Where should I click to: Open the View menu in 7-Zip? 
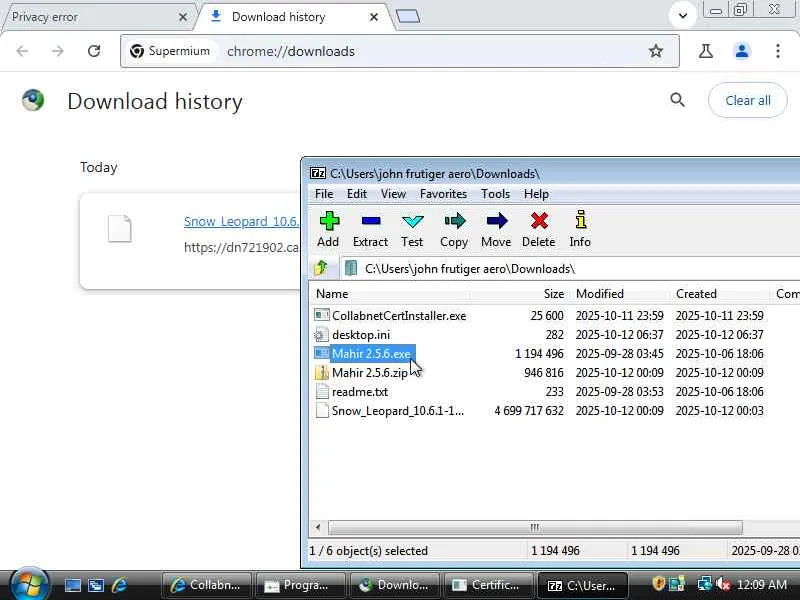tap(393, 194)
